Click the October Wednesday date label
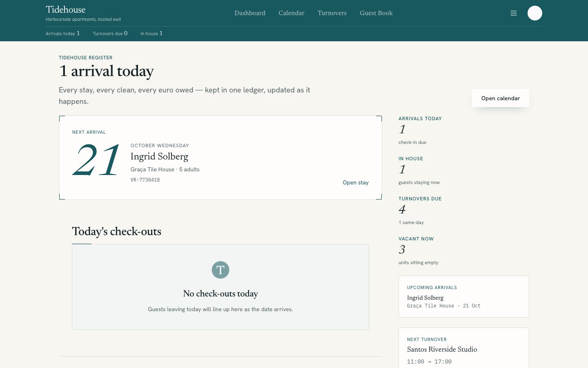The image size is (588, 368). (x=160, y=146)
